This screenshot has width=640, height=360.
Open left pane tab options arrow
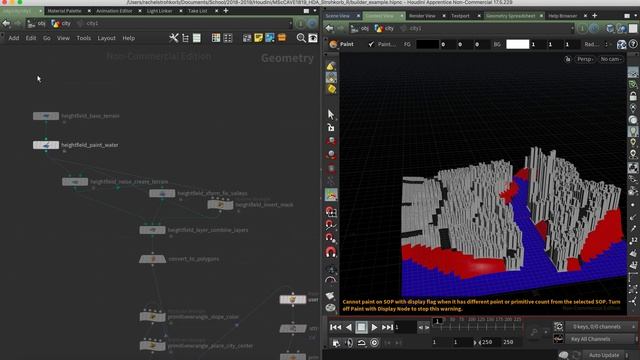click(x=315, y=11)
